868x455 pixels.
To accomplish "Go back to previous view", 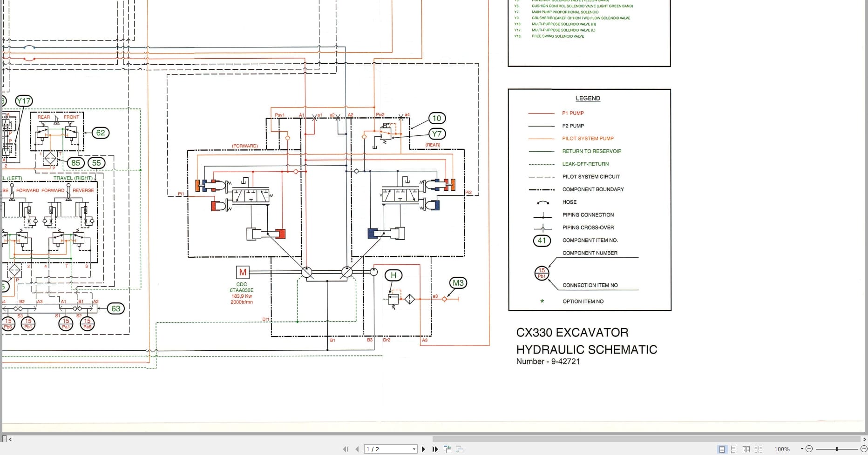I will tap(448, 449).
